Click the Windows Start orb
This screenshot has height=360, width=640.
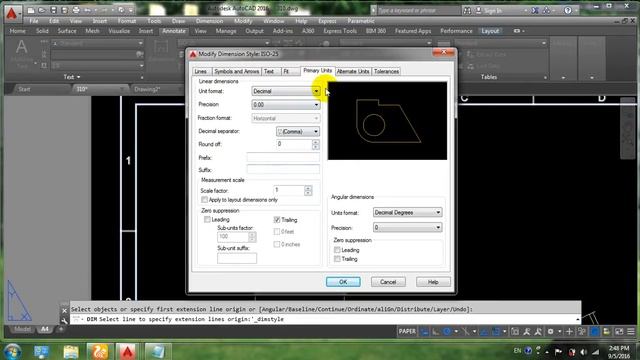pos(12,351)
